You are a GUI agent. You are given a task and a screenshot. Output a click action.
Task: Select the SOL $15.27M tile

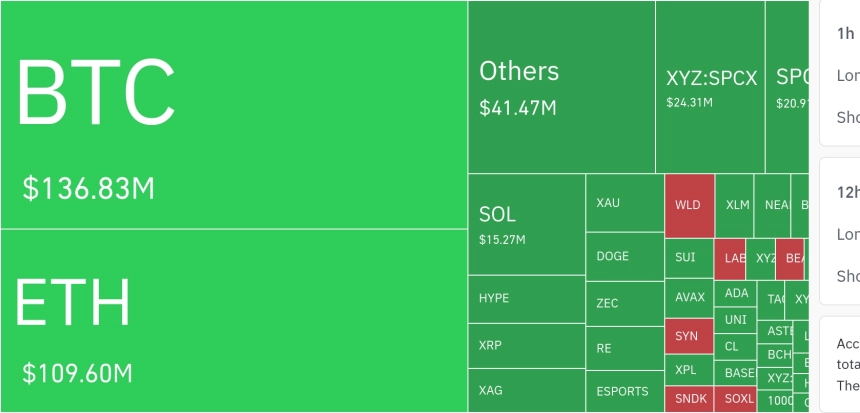527,224
